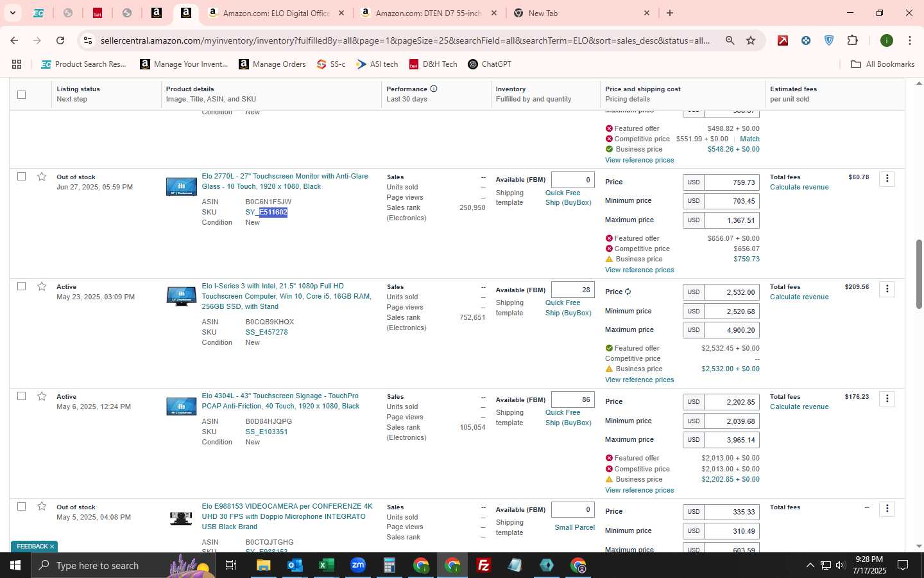Open Task View on the taskbar
Screen dimensions: 924x578
tap(230, 565)
